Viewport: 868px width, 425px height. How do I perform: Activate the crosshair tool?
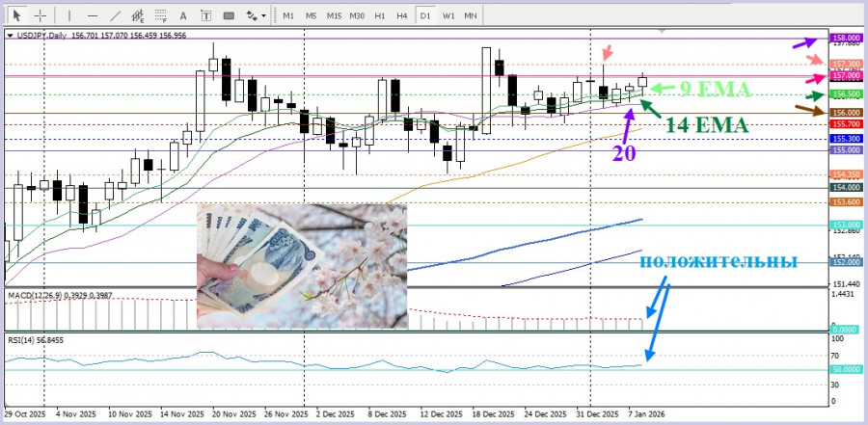pos(41,15)
